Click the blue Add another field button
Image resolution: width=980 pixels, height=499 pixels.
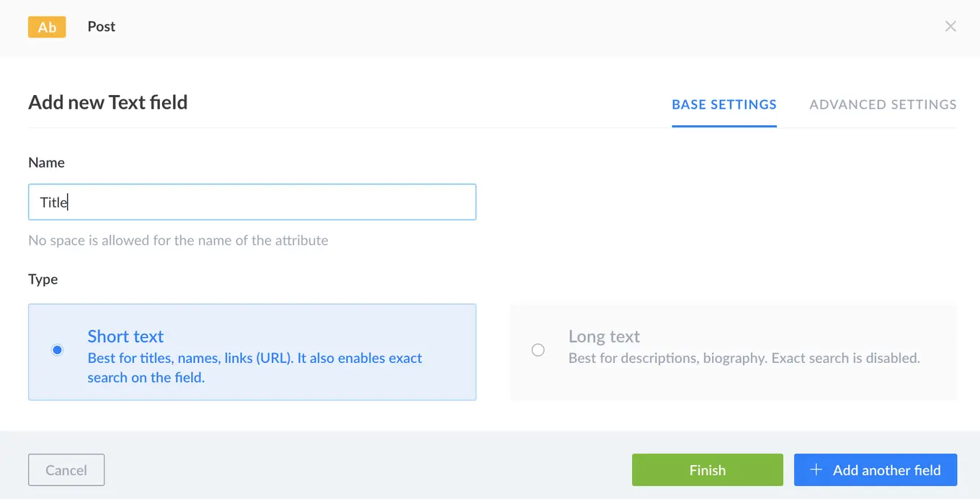tap(875, 469)
